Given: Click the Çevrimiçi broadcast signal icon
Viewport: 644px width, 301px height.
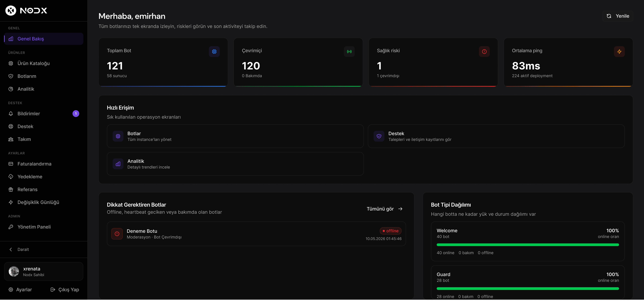Looking at the screenshot, I should [349, 51].
